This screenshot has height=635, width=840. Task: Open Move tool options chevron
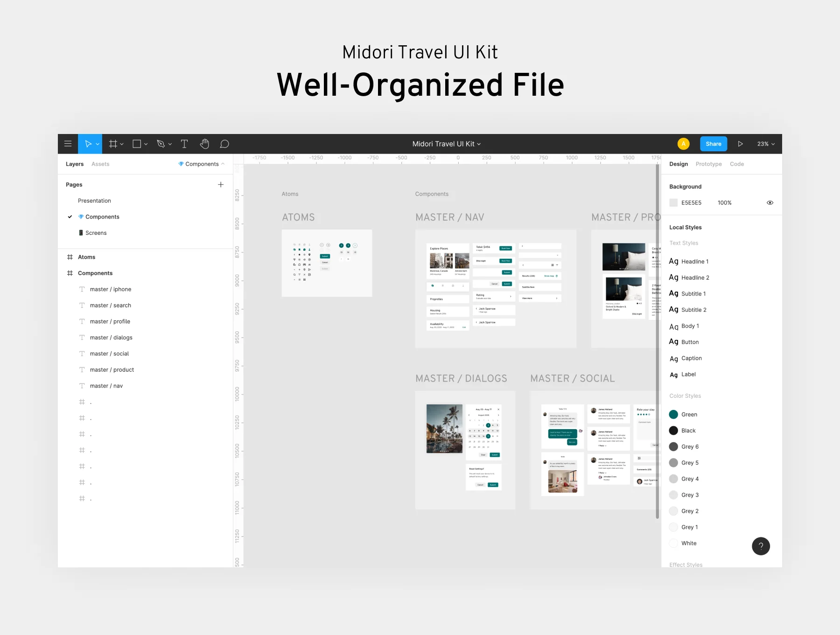(x=98, y=144)
